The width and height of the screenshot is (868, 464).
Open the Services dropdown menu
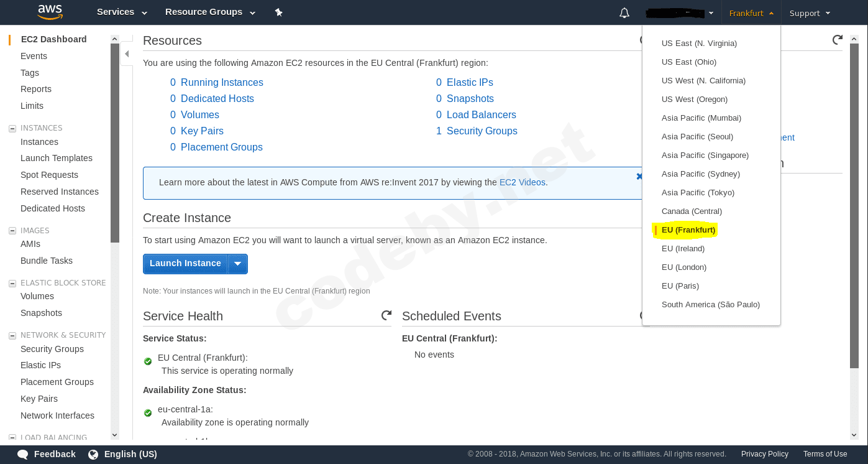coord(121,12)
